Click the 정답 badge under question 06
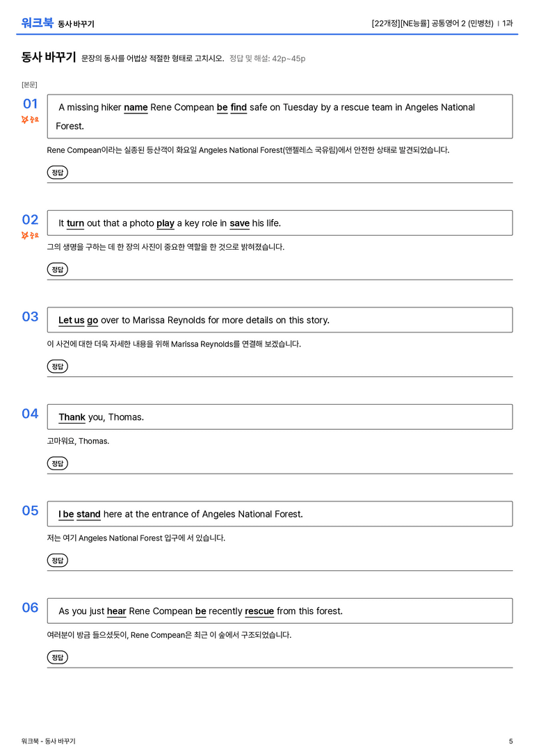 click(x=57, y=657)
